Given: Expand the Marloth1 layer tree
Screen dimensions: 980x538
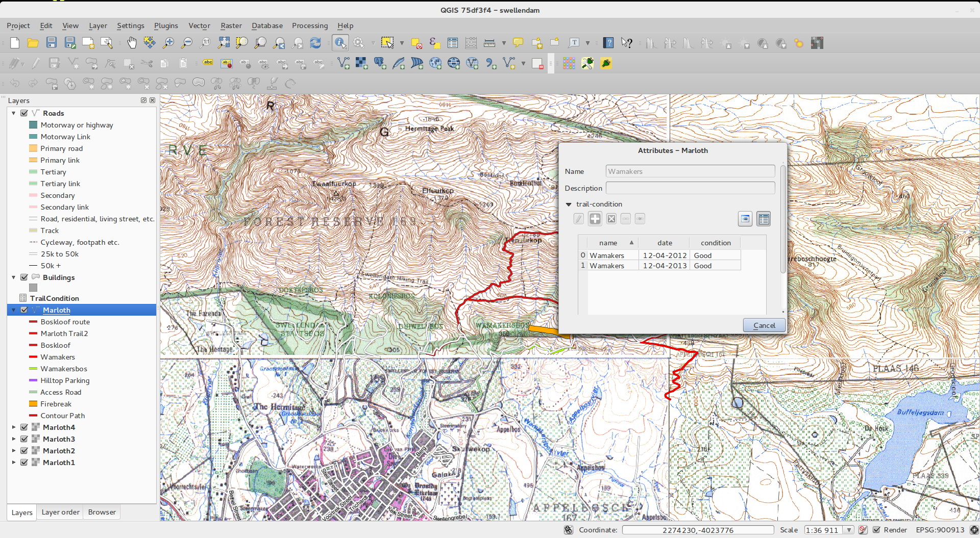Looking at the screenshot, I should [14, 463].
